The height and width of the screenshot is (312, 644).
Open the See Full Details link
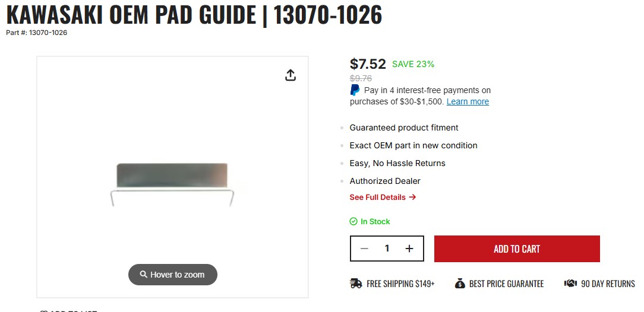tap(377, 197)
